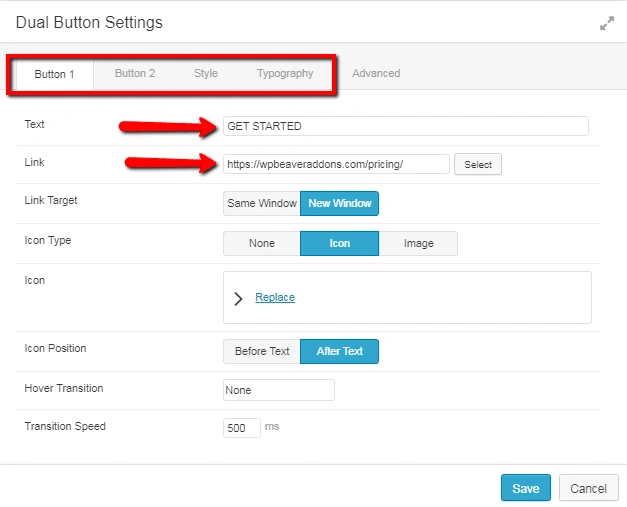This screenshot has width=627, height=507.
Task: Click the Replace icon link
Action: point(275,297)
